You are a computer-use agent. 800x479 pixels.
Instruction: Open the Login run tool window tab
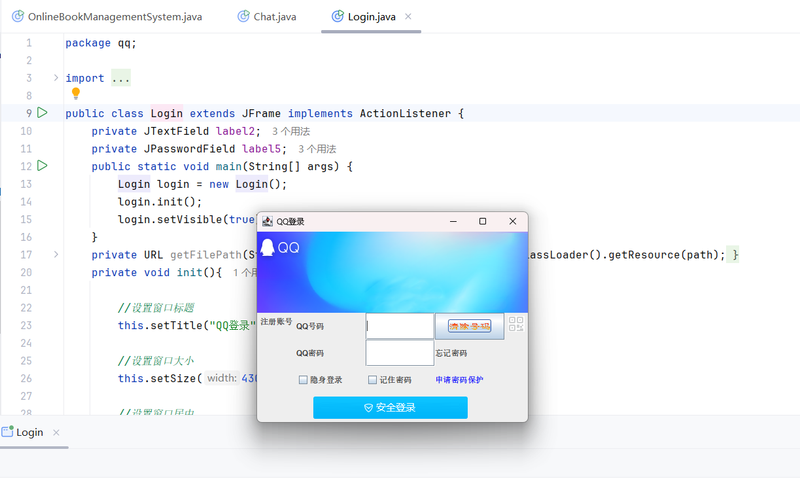pyautogui.click(x=30, y=432)
